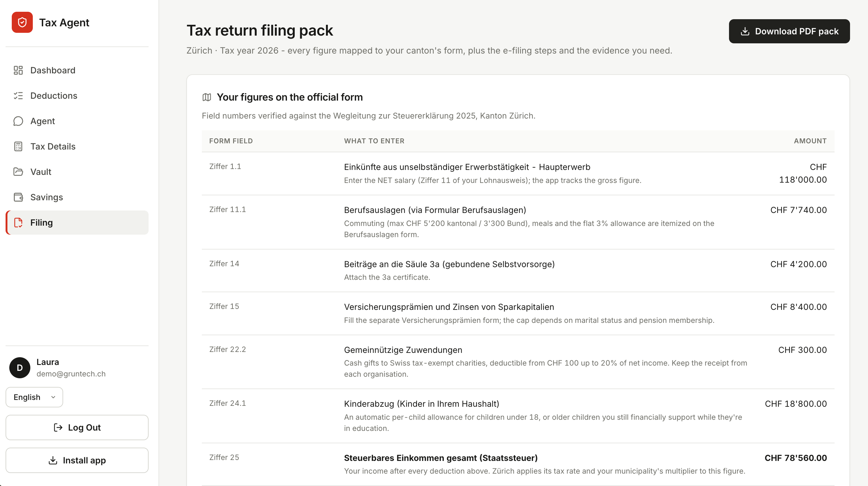868x486 pixels.
Task: Select the Ziffer 25 field cell
Action: pos(224,458)
